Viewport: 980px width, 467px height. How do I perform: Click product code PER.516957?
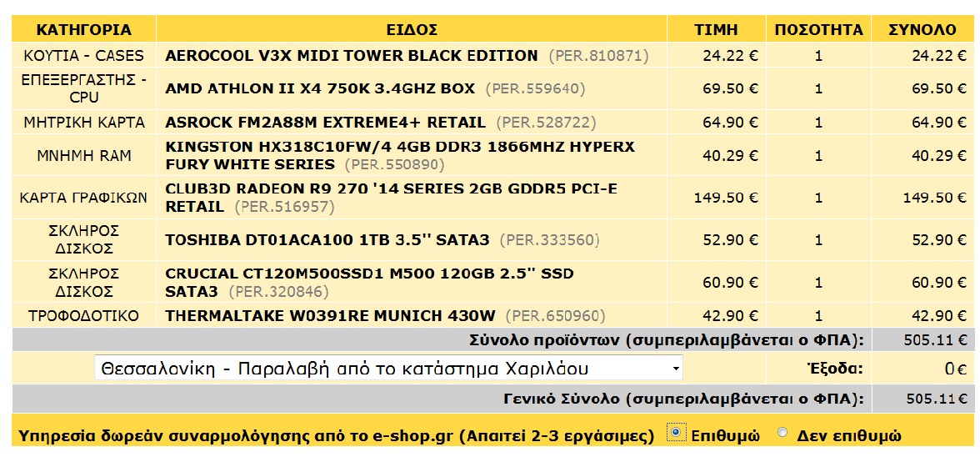284,207
